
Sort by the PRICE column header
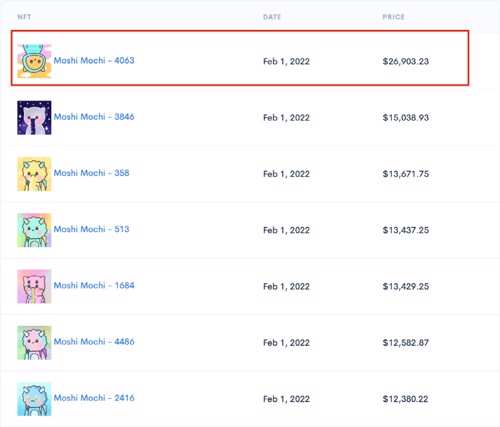(394, 17)
